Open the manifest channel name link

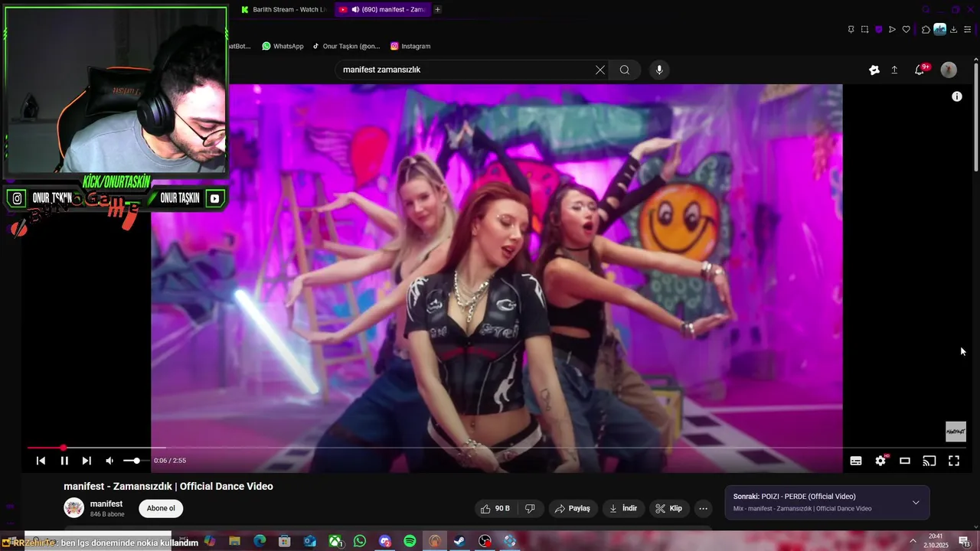pos(106,504)
